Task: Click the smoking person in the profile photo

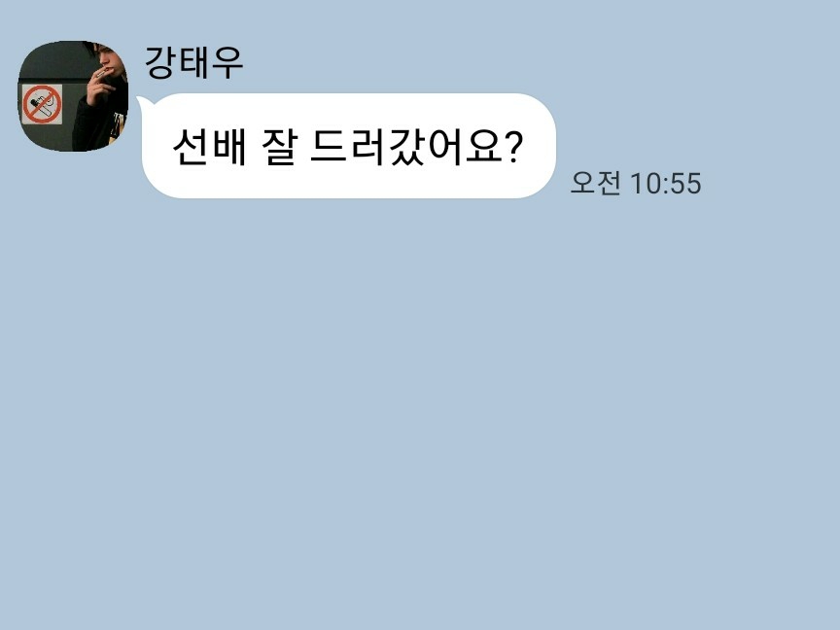Action: click(x=101, y=96)
